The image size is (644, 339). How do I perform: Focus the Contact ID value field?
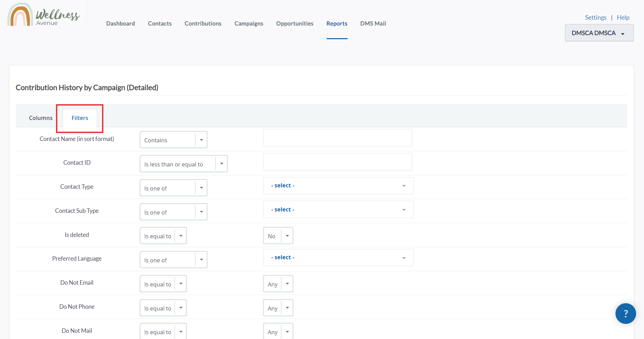coord(338,162)
